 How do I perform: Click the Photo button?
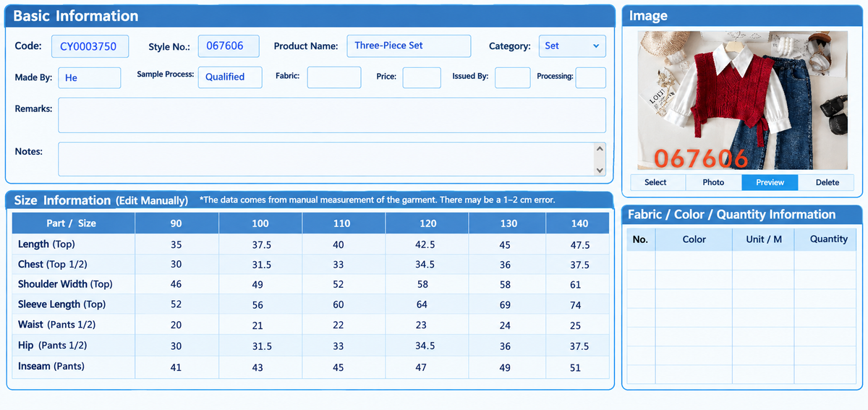click(x=714, y=182)
